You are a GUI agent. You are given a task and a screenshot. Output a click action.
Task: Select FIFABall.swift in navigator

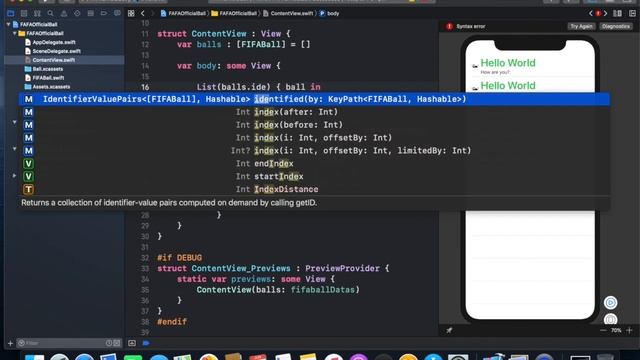point(48,78)
